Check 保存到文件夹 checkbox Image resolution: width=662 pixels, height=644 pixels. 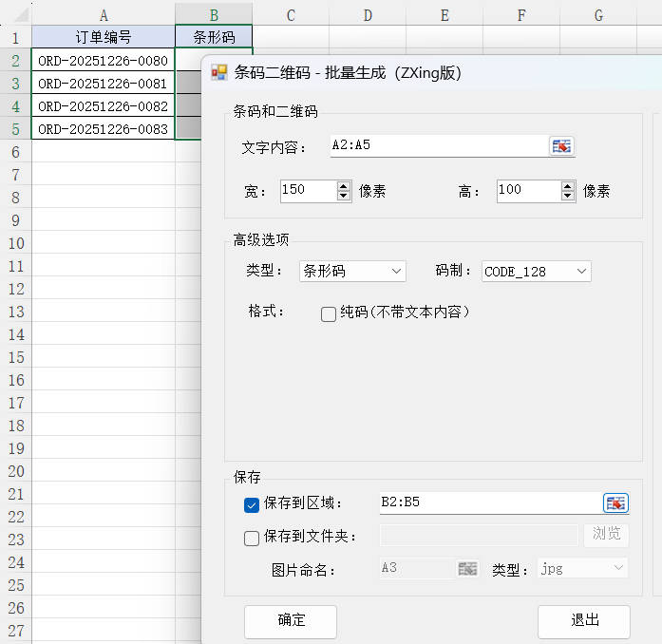(252, 538)
